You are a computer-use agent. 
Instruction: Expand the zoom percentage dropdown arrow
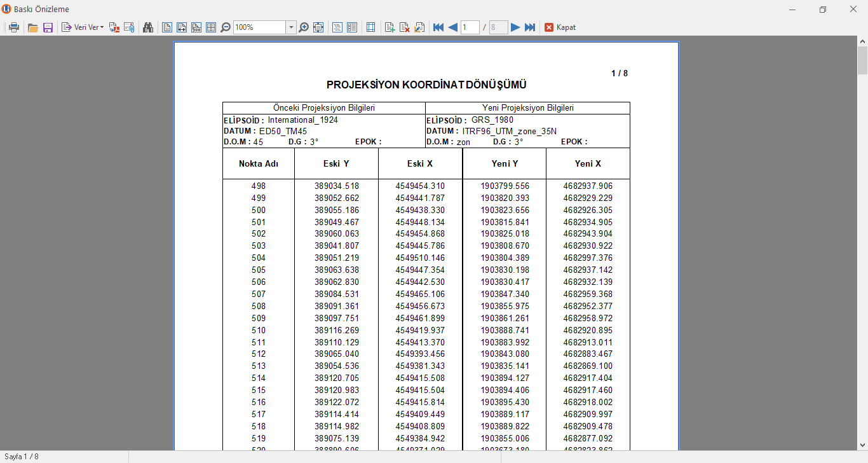coord(291,27)
